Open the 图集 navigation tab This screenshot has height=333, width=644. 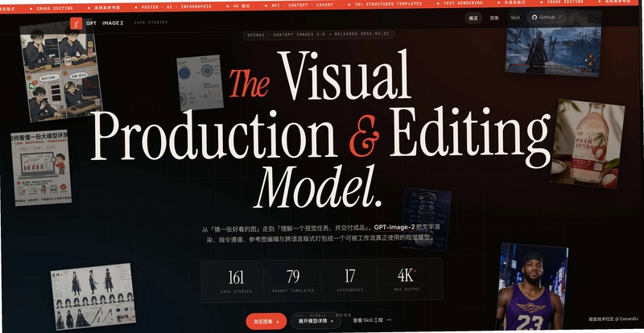(x=494, y=18)
